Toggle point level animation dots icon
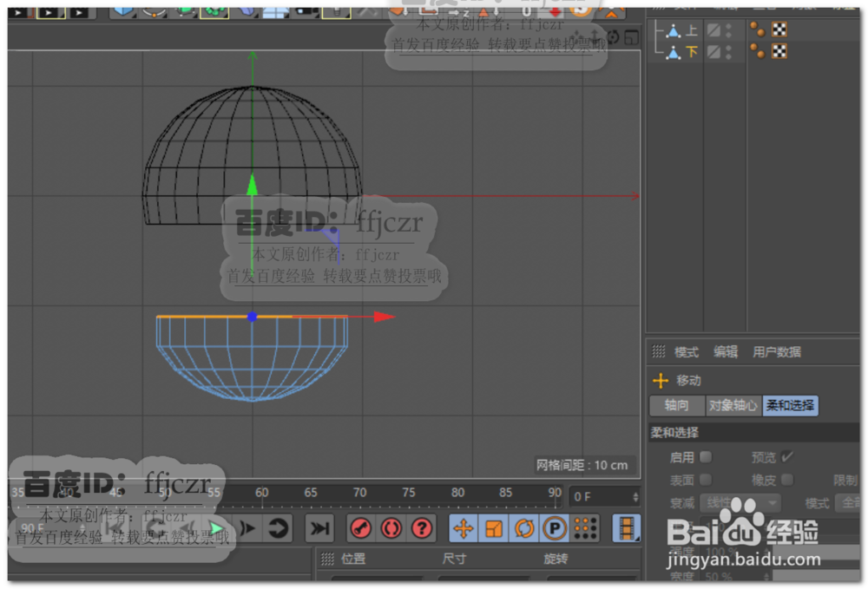Screen dimensions: 868x589 pos(585,528)
